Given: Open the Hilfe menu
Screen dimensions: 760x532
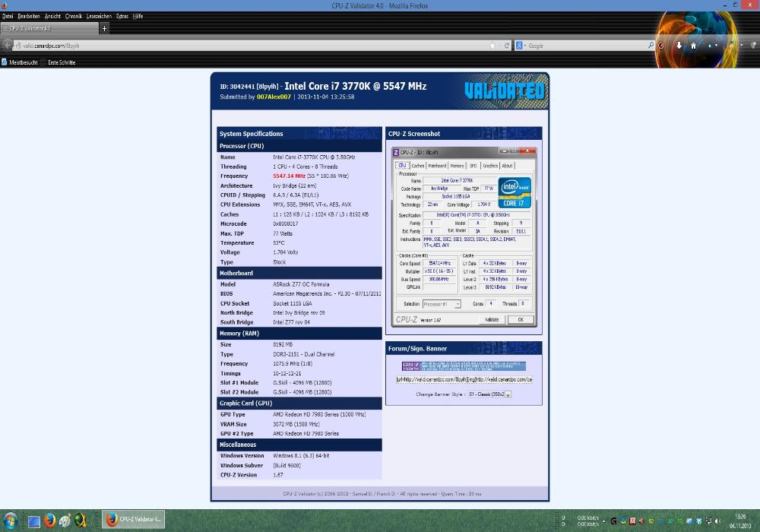Looking at the screenshot, I should coord(138,16).
